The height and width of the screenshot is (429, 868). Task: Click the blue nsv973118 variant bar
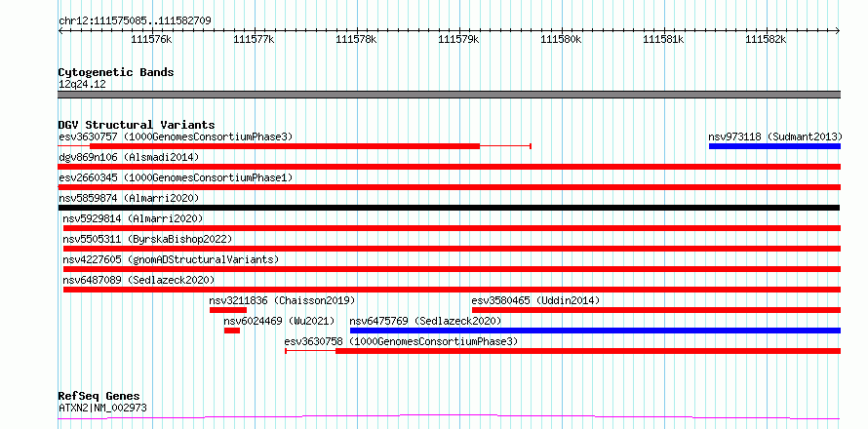tap(775, 146)
